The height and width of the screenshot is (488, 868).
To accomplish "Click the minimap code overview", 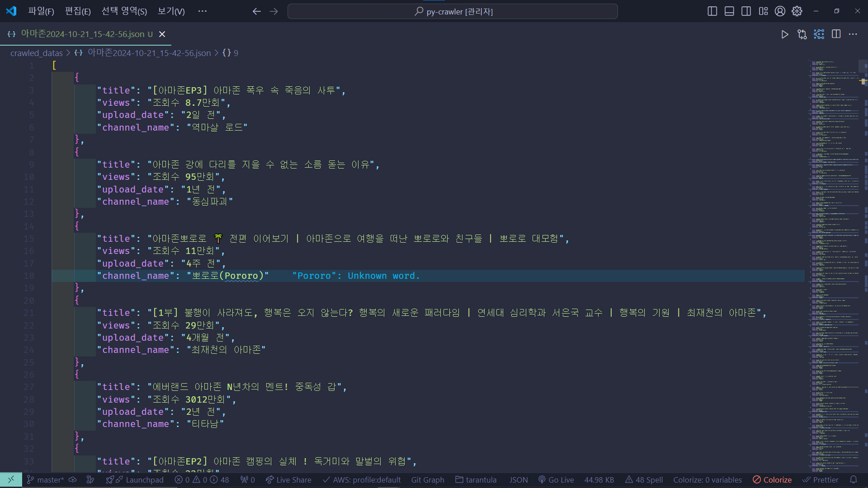I will (x=834, y=266).
